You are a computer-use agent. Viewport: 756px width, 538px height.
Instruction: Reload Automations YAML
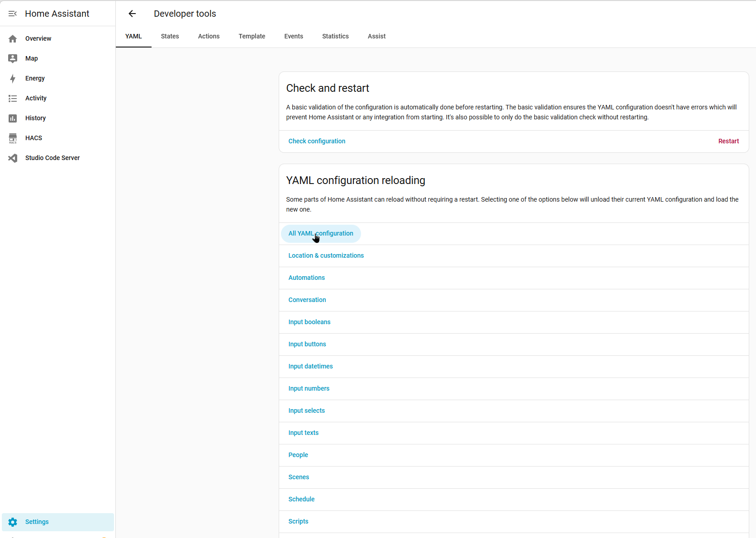pos(306,278)
